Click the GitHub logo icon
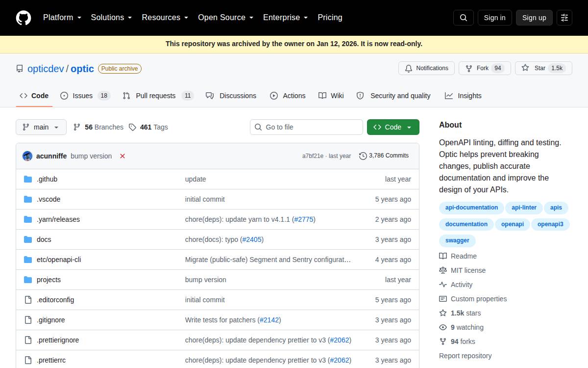Viewport: 588px width, 368px height. click(24, 18)
